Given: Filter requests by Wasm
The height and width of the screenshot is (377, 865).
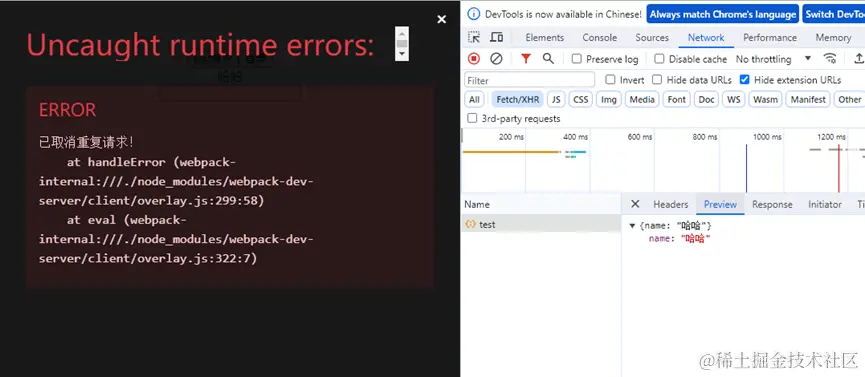Looking at the screenshot, I should pos(766,99).
